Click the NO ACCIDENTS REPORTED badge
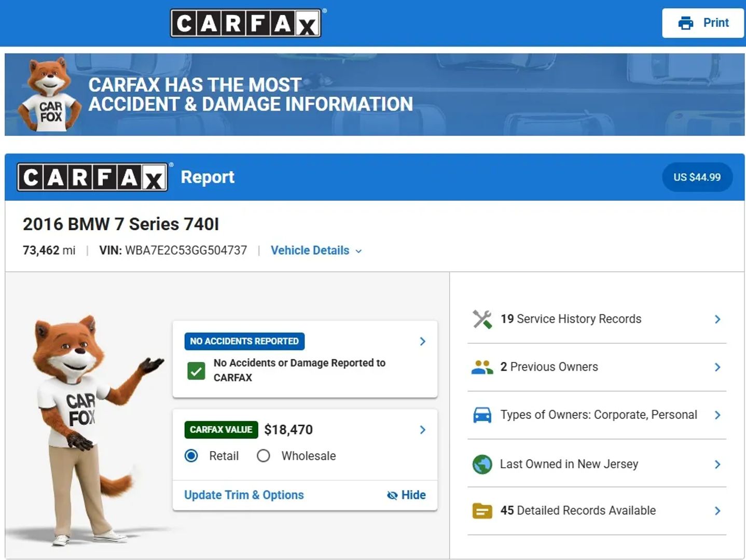 [x=244, y=341]
